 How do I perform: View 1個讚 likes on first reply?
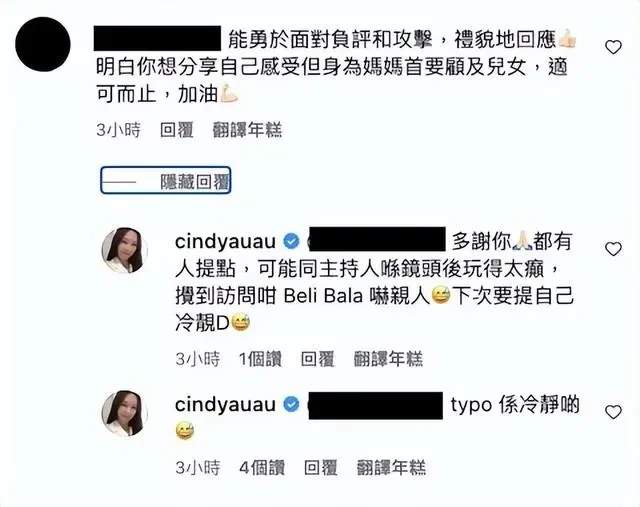point(260,359)
